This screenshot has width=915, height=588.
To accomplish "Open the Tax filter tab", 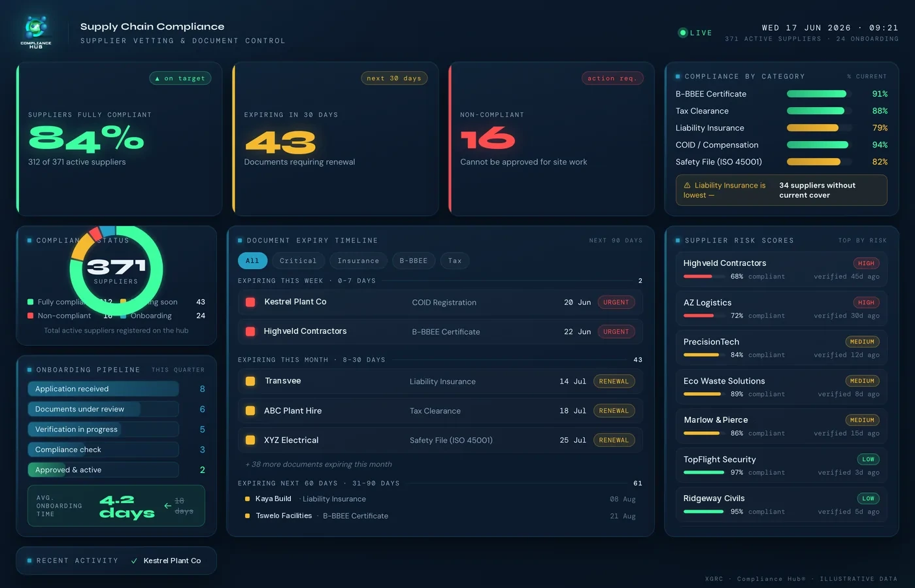I will (x=455, y=261).
